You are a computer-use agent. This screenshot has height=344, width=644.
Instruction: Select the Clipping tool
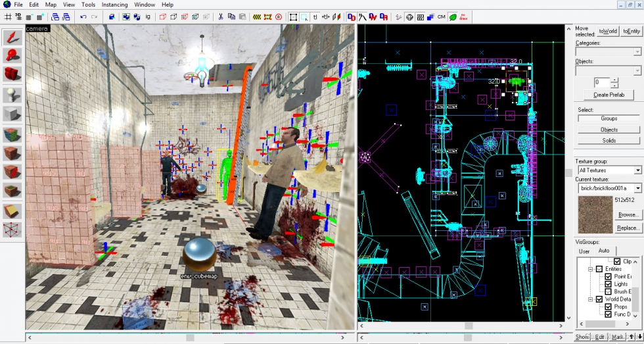12,211
